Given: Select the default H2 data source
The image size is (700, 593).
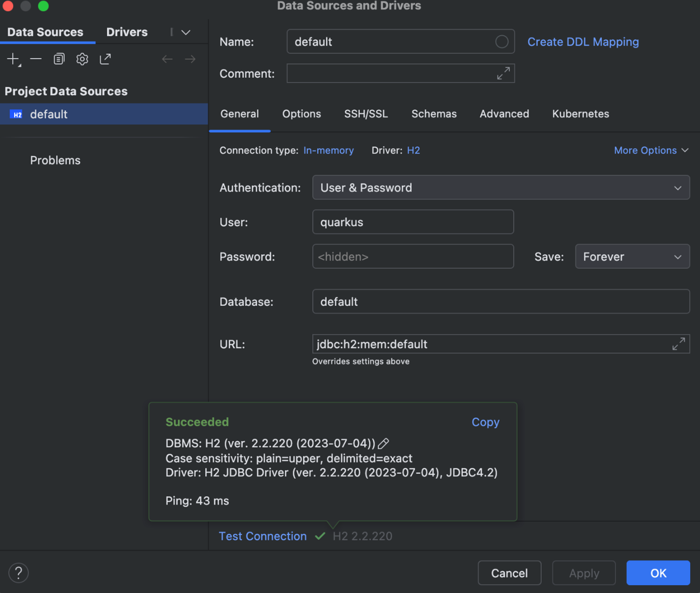Looking at the screenshot, I should [49, 114].
